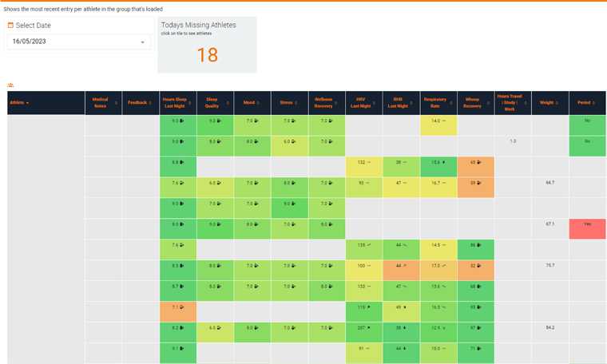
Task: Click sort icon in Medical Notes column header
Action: pos(116,103)
